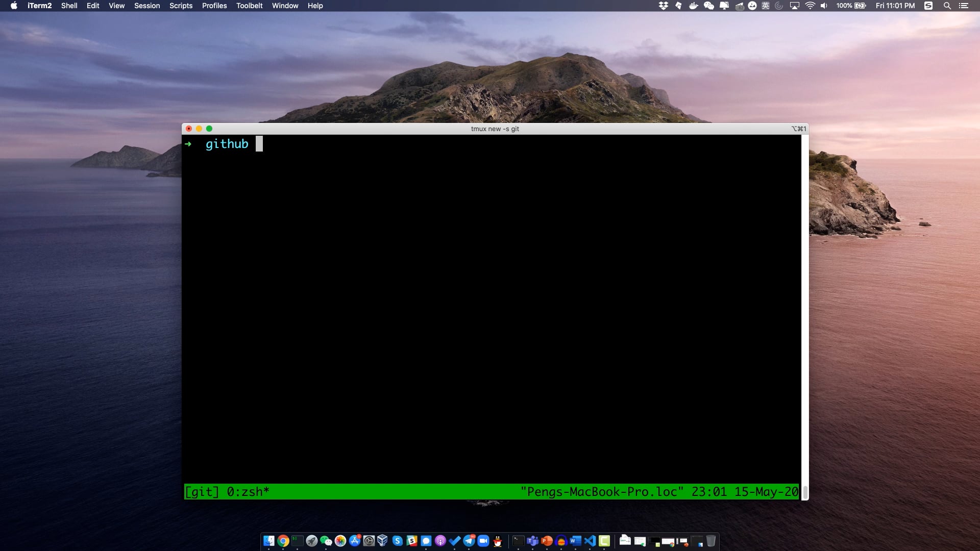The image size is (980, 551).
Task: Open the Session menu
Action: pyautogui.click(x=146, y=6)
